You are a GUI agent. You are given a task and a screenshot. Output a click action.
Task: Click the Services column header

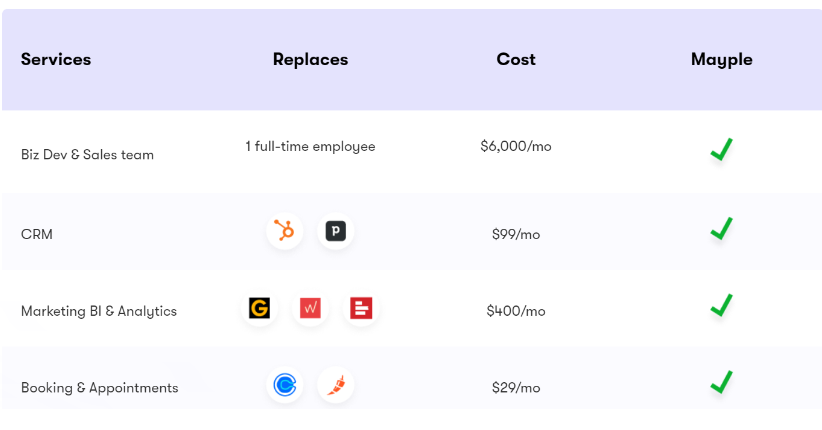click(56, 59)
